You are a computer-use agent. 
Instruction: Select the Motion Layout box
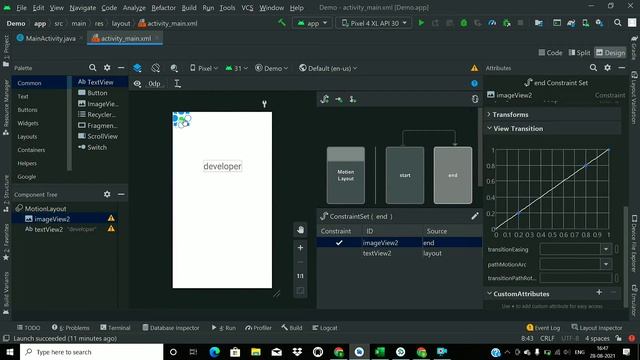pyautogui.click(x=346, y=175)
